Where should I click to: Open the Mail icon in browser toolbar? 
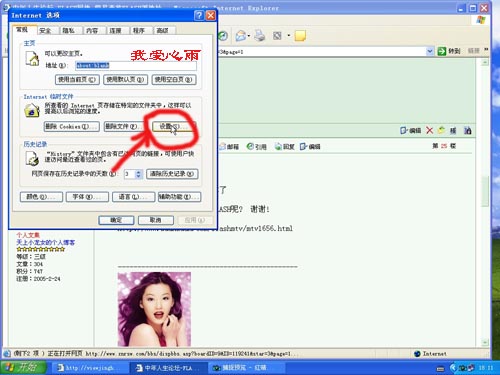(241, 35)
